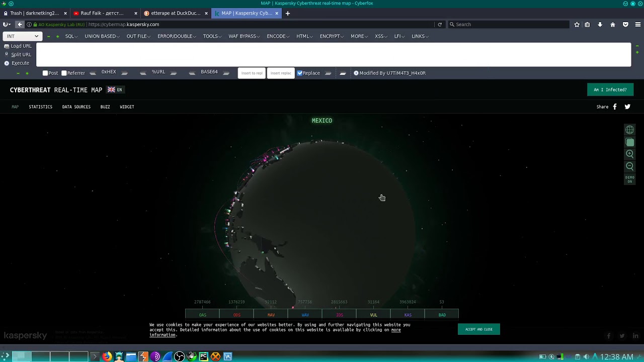This screenshot has width=644, height=362.
Task: Zoom in with the magnifier plus icon
Action: click(x=629, y=154)
